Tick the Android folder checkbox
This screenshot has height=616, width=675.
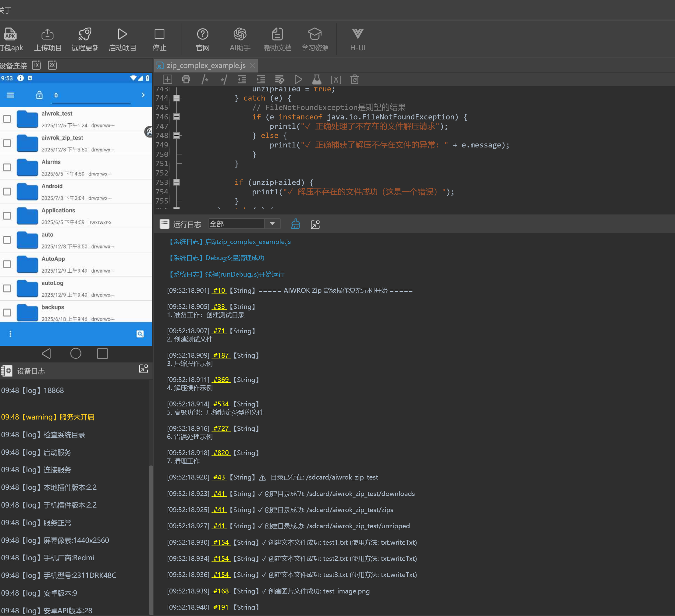[7, 192]
